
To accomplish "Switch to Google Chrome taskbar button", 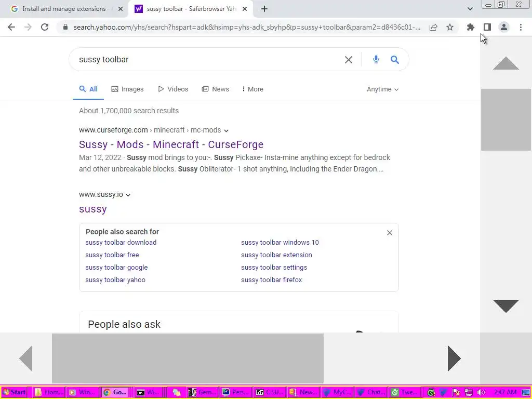I will click(115, 392).
